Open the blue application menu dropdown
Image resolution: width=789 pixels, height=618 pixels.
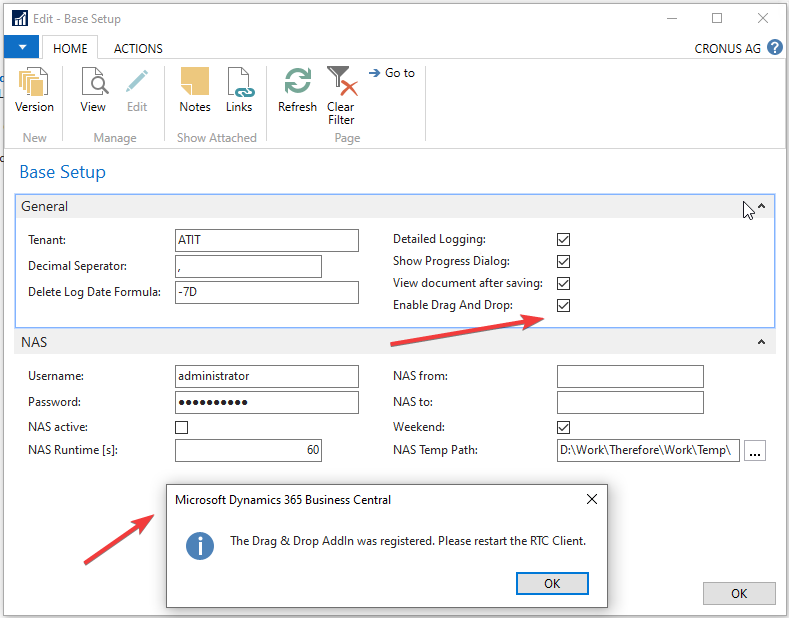pos(22,47)
